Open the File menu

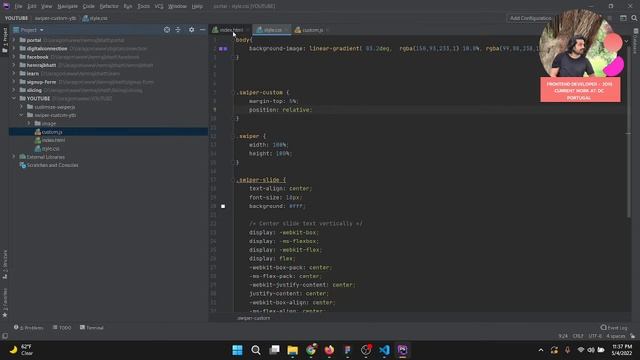tap(18, 7)
